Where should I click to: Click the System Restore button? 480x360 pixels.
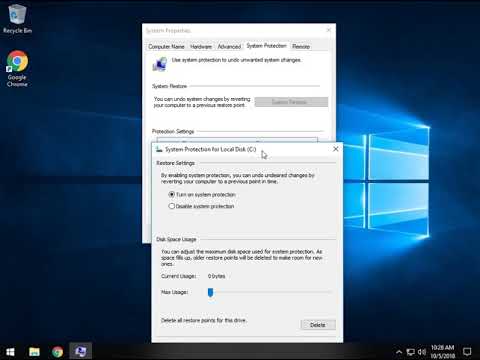pyautogui.click(x=291, y=102)
